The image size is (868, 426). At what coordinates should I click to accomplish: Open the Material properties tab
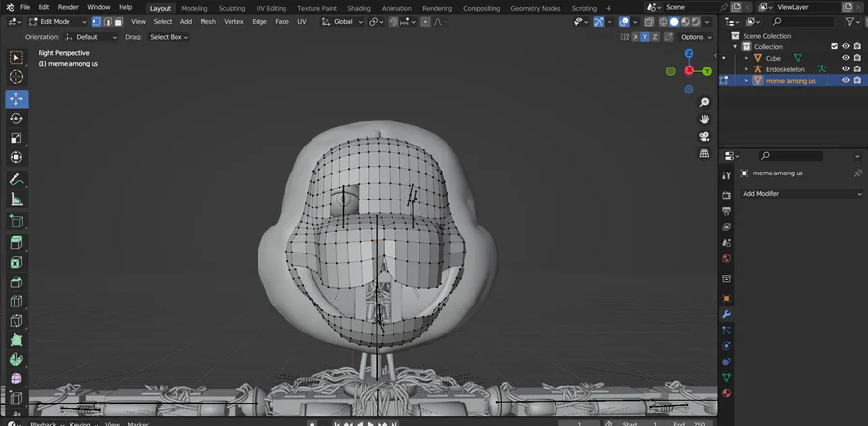(727, 393)
